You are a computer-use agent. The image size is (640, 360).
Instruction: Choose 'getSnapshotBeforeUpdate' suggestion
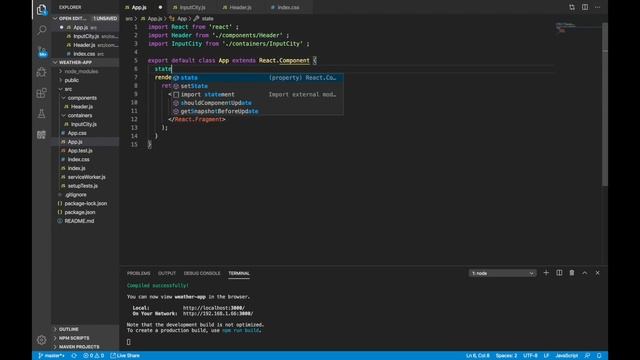point(257,111)
